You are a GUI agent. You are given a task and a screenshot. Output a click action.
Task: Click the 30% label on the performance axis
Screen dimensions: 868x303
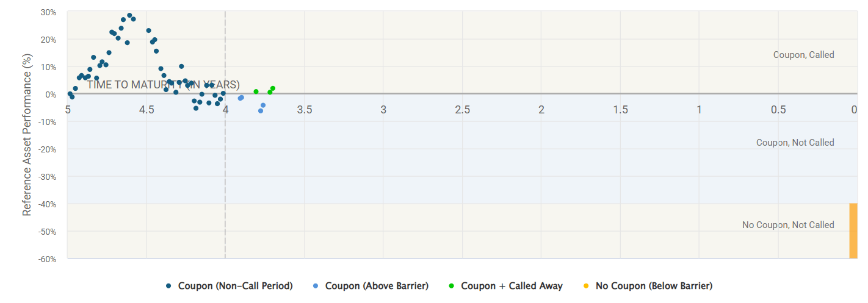(48, 12)
